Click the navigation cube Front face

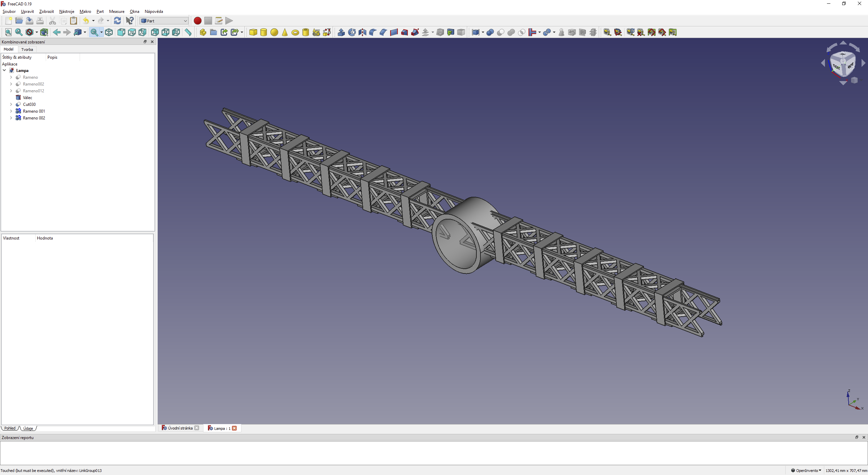point(837,67)
